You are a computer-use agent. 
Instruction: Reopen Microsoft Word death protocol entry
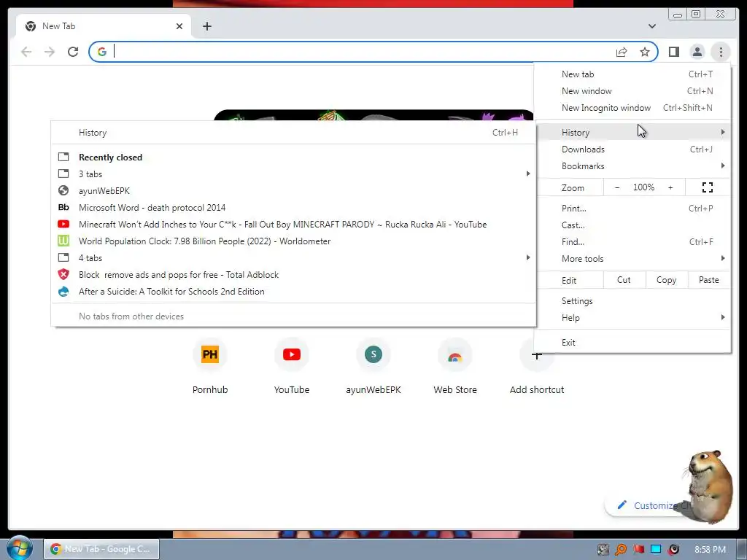293,208
